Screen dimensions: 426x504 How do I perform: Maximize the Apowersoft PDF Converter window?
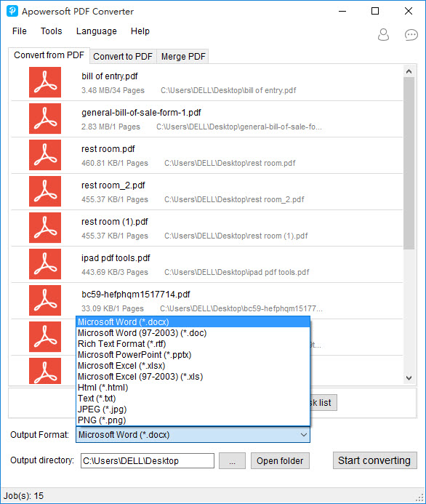pos(375,11)
